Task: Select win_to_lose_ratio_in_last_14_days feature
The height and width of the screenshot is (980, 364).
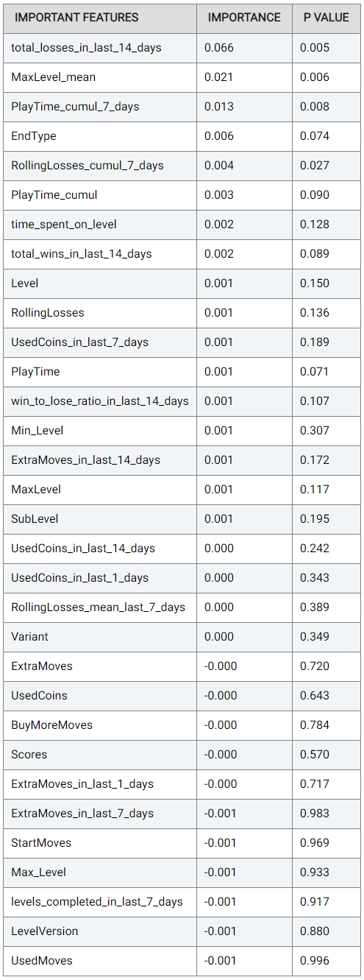Action: pos(99,401)
